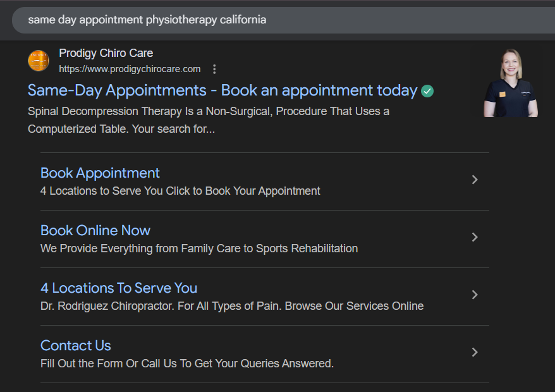The height and width of the screenshot is (392, 555).
Task: Click the Dr. Rodriguez Chiropractor description text
Action: [x=232, y=306]
